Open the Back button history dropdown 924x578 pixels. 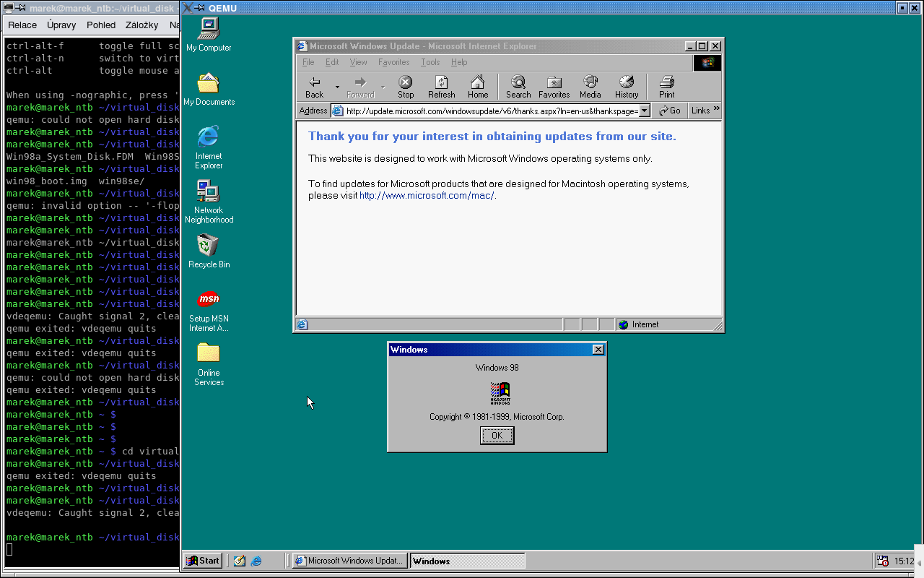coord(336,87)
